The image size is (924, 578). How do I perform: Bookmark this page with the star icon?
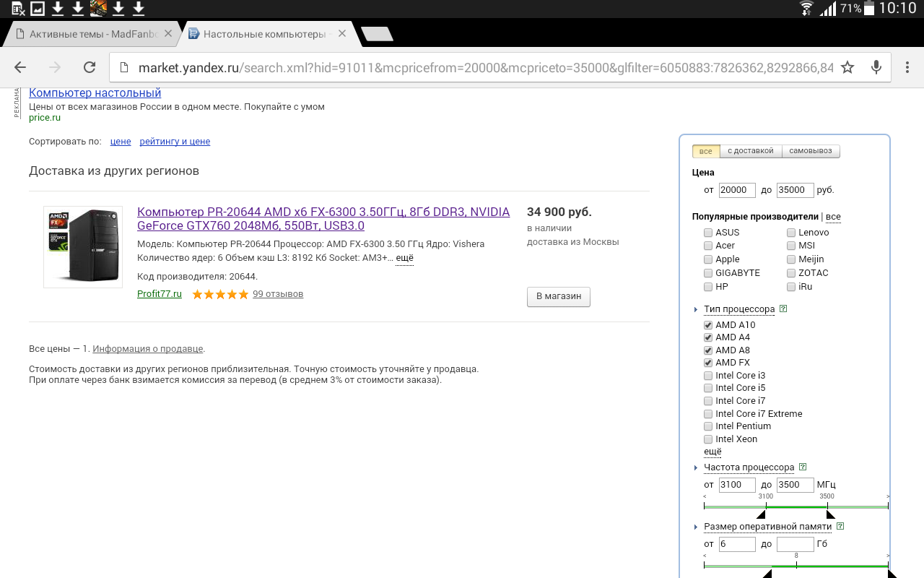coord(847,67)
